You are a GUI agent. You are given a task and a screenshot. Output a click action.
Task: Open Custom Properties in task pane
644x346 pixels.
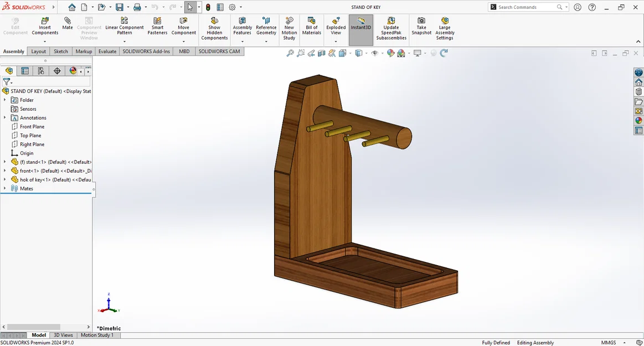pyautogui.click(x=638, y=131)
